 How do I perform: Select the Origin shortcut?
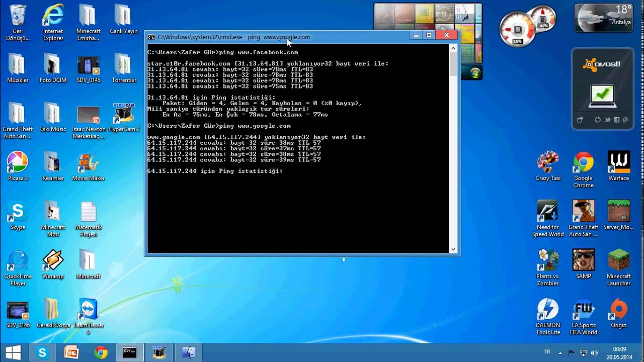pyautogui.click(x=618, y=313)
